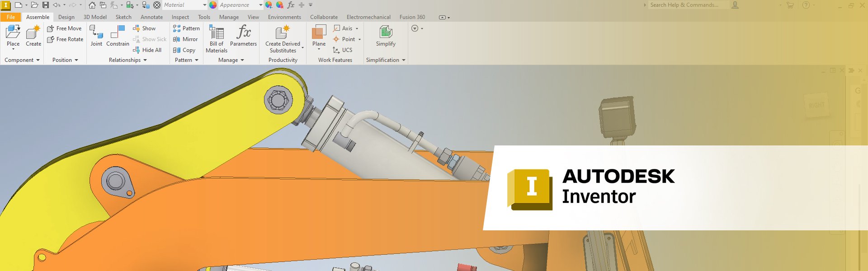The image size is (868, 271).
Task: Open the Appearance dropdown
Action: (260, 5)
